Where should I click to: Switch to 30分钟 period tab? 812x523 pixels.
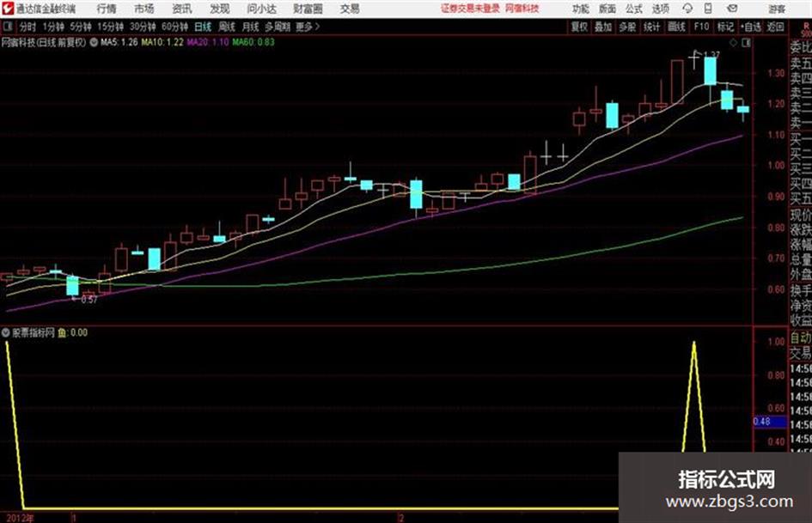point(143,27)
